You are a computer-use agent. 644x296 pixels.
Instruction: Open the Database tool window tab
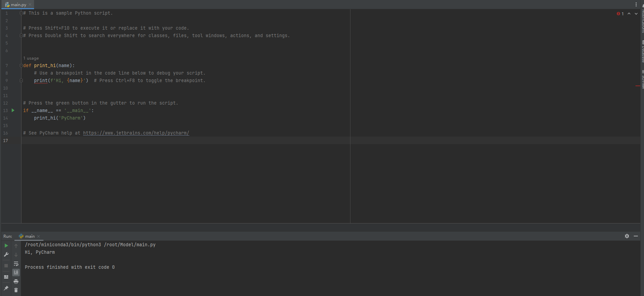click(642, 52)
